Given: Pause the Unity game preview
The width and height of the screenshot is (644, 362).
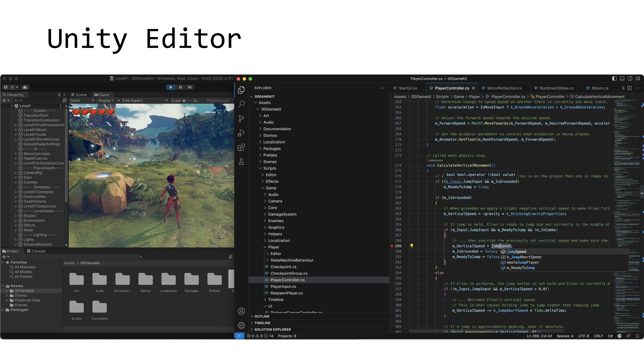Looking at the screenshot, I should (180, 87).
